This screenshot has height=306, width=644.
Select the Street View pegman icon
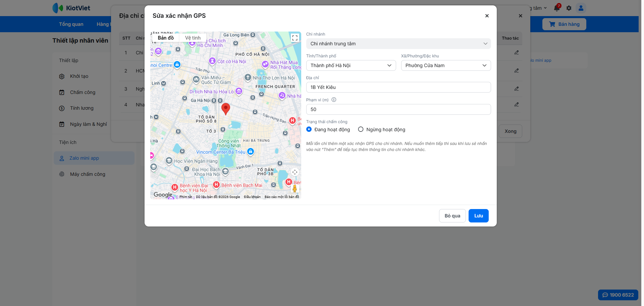pyautogui.click(x=295, y=189)
